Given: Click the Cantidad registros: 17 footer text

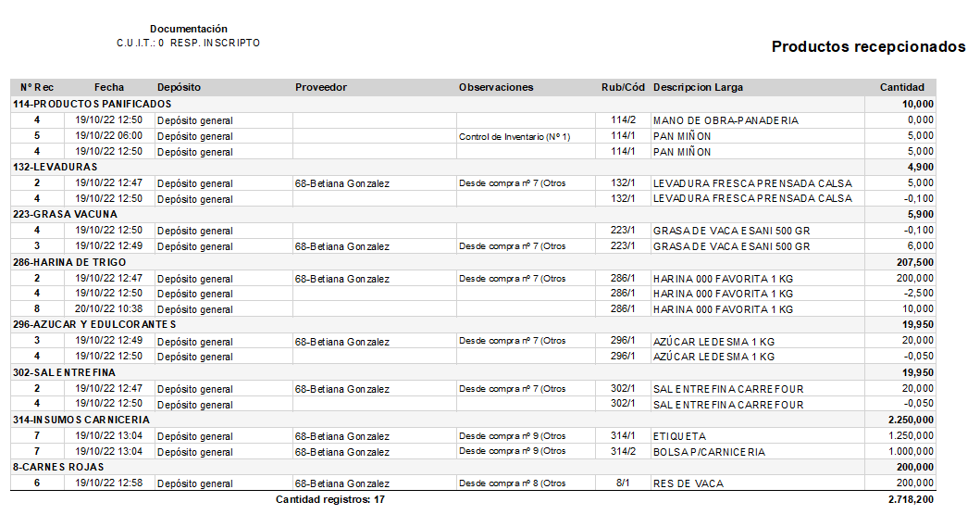Looking at the screenshot, I should click(330, 499).
